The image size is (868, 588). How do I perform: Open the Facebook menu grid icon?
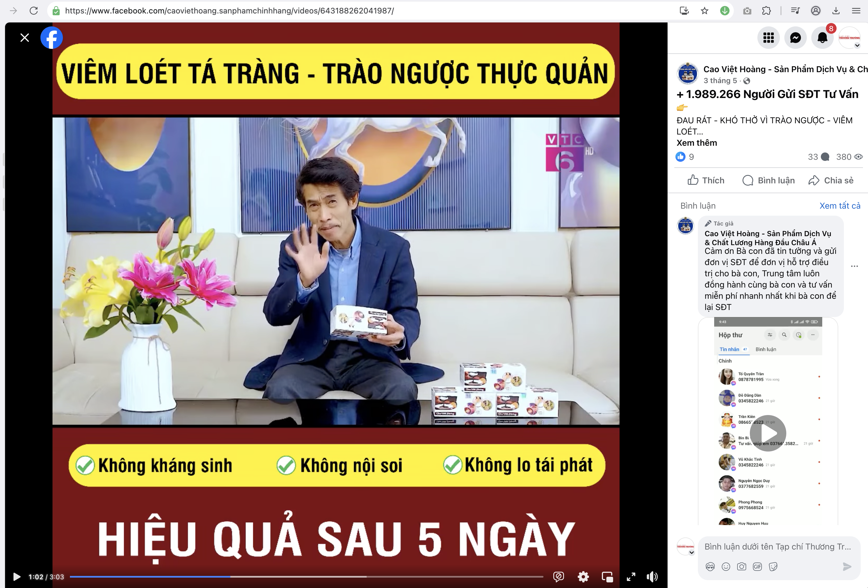click(x=768, y=38)
